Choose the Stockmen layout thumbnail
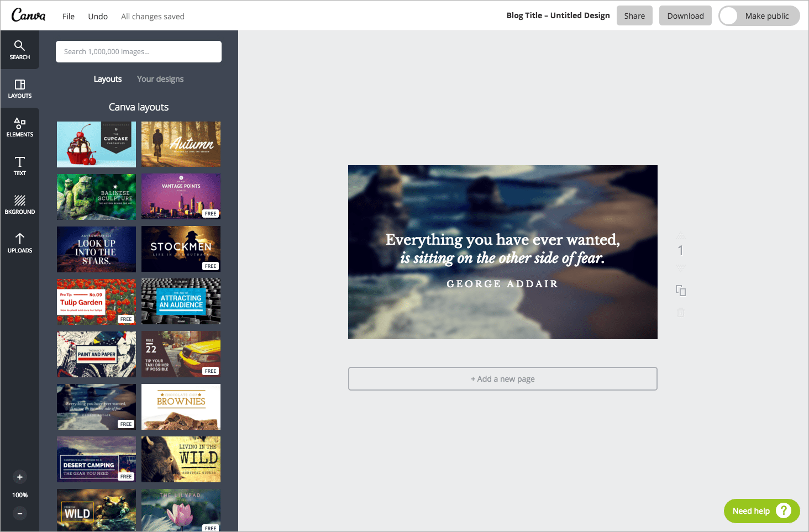Screen dimensions: 809x532 [x=181, y=249]
